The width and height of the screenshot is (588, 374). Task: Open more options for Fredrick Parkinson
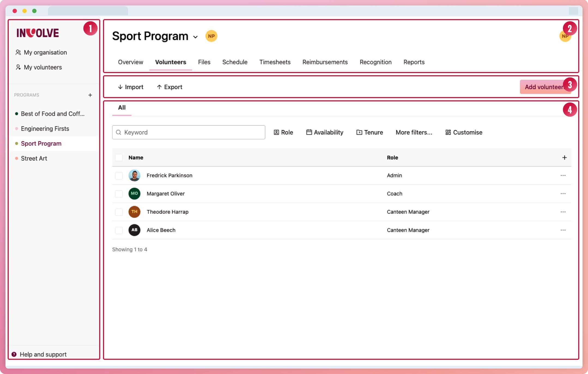(563, 176)
